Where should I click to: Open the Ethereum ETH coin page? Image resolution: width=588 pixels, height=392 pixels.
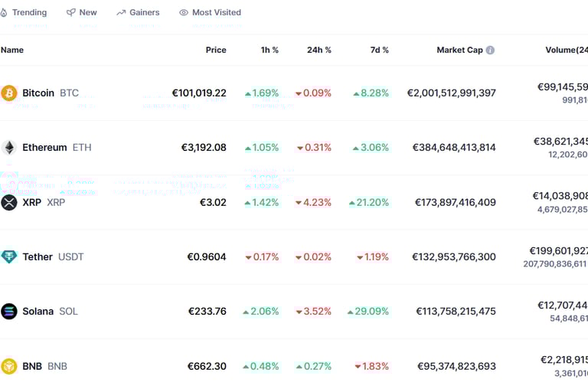[57, 148]
